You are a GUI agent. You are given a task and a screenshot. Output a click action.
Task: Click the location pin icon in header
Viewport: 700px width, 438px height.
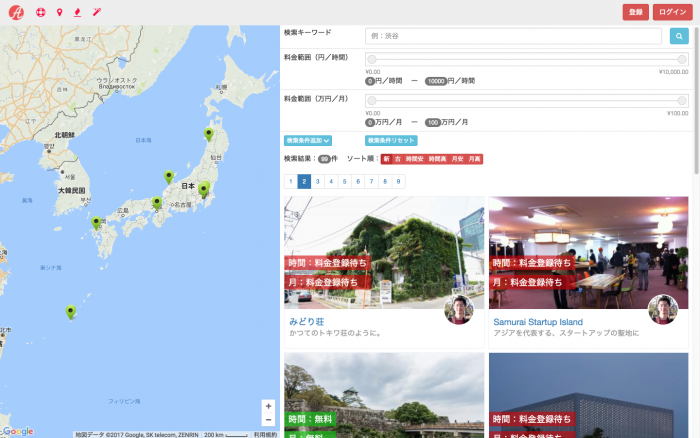click(x=59, y=12)
